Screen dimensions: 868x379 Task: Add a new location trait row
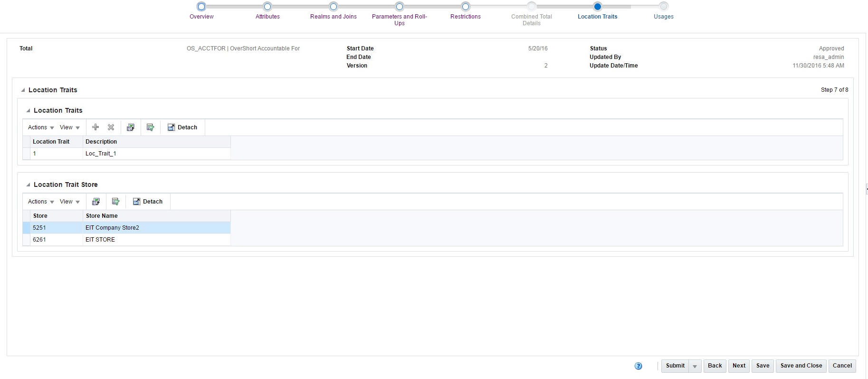(x=95, y=127)
